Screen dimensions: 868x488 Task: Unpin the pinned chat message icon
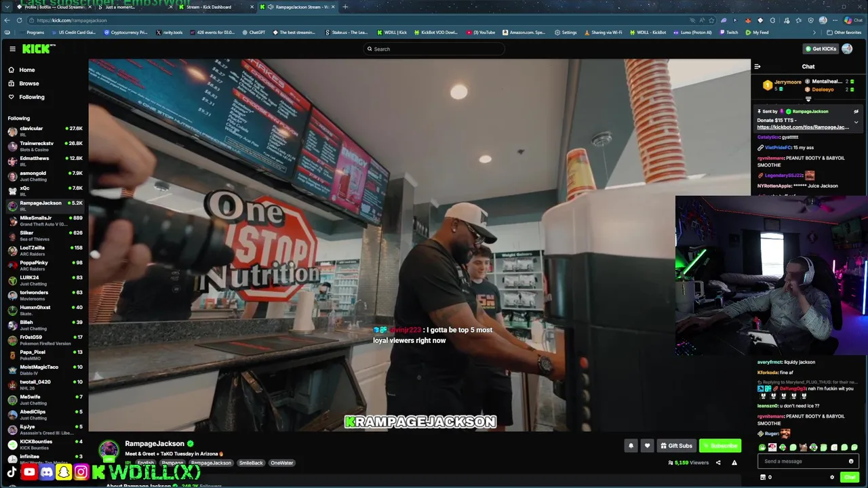coord(856,111)
